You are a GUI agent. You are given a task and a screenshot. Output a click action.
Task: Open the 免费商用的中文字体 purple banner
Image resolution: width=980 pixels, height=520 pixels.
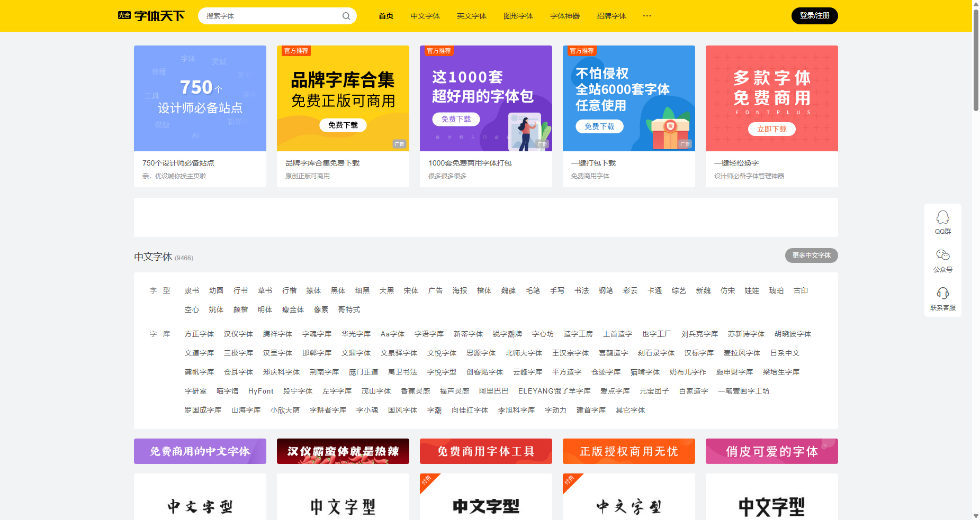point(200,451)
